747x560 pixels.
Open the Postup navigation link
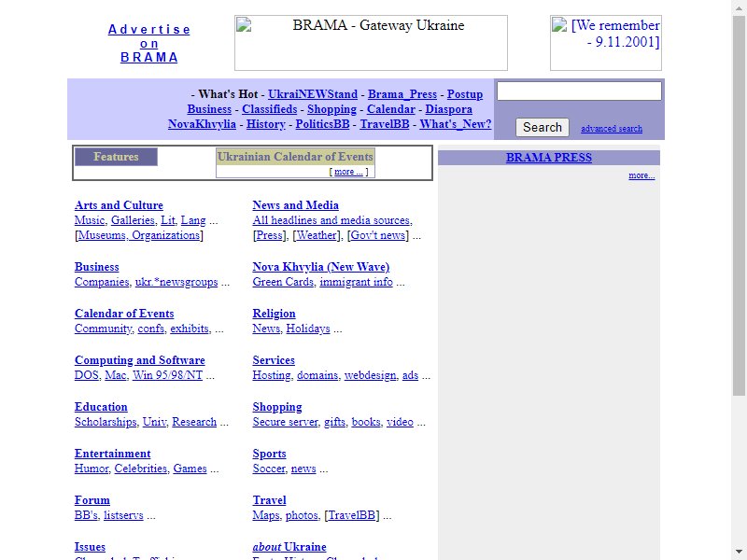[x=464, y=94]
